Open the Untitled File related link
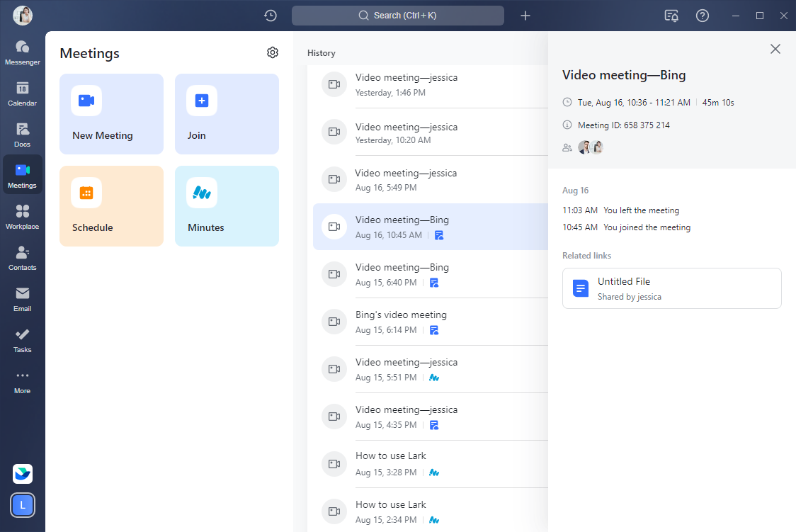This screenshot has height=532, width=796. point(671,288)
